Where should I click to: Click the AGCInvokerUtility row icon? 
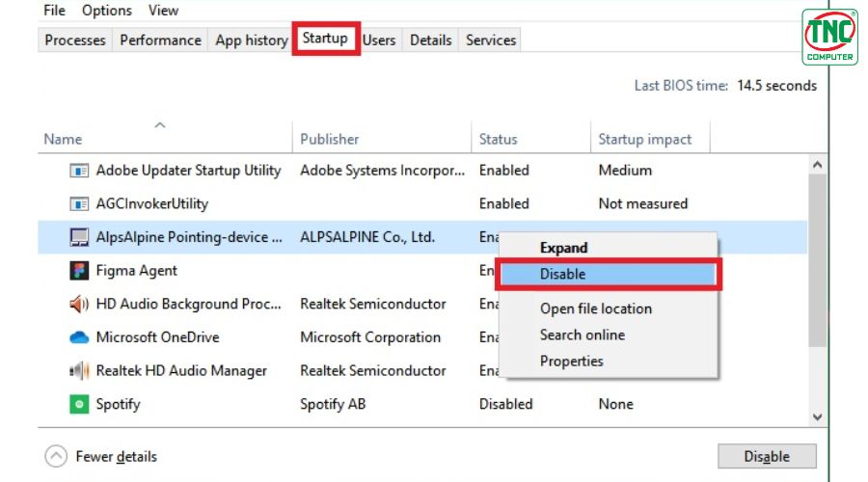pos(79,204)
